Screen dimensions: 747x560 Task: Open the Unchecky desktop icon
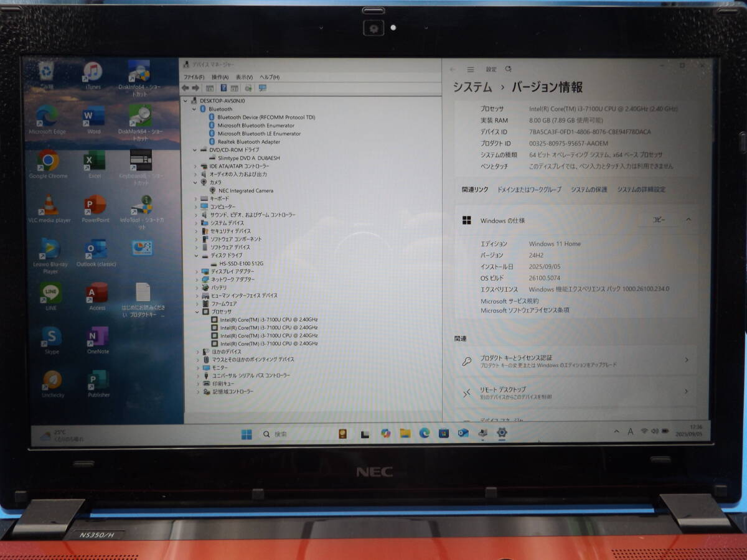point(52,384)
